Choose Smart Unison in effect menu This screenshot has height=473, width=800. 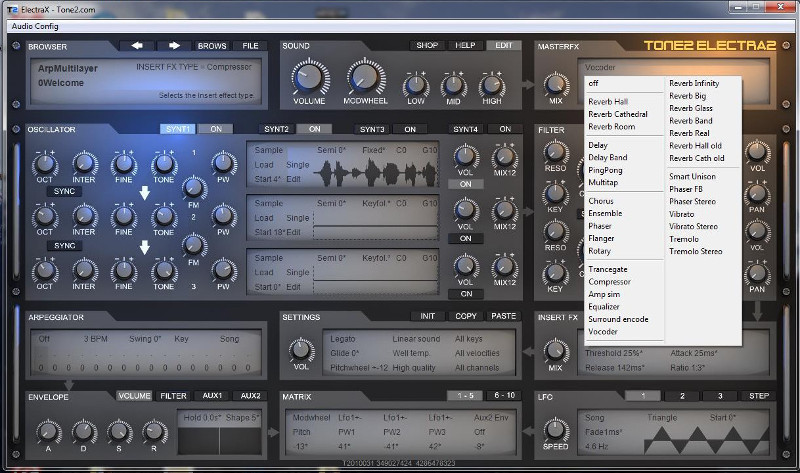click(x=692, y=177)
